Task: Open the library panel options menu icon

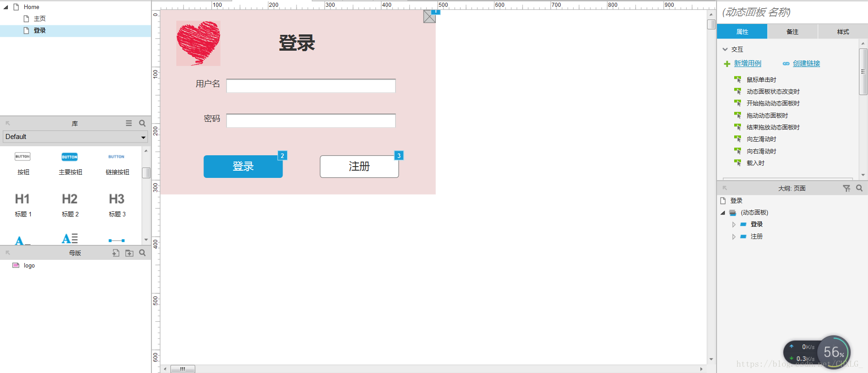Action: 129,123
